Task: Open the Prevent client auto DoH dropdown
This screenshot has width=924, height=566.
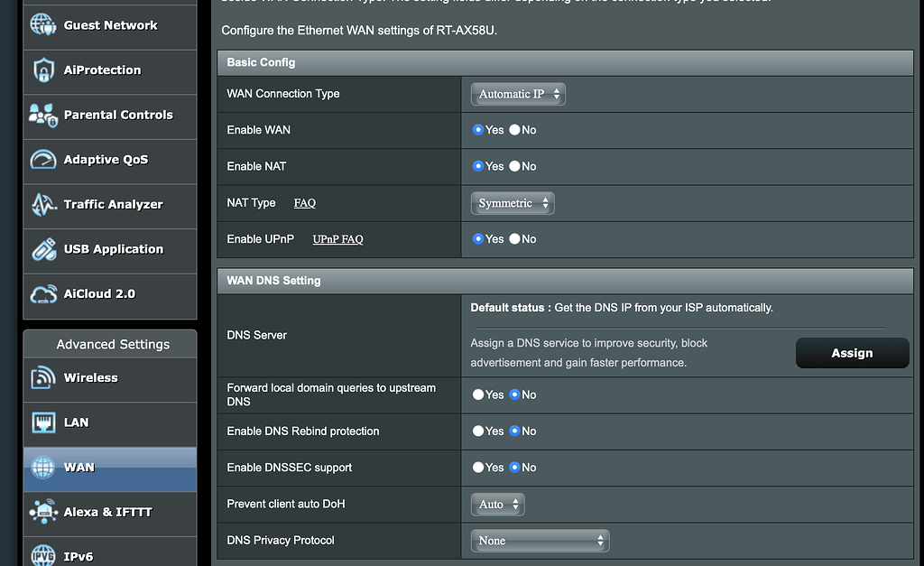Action: point(497,504)
